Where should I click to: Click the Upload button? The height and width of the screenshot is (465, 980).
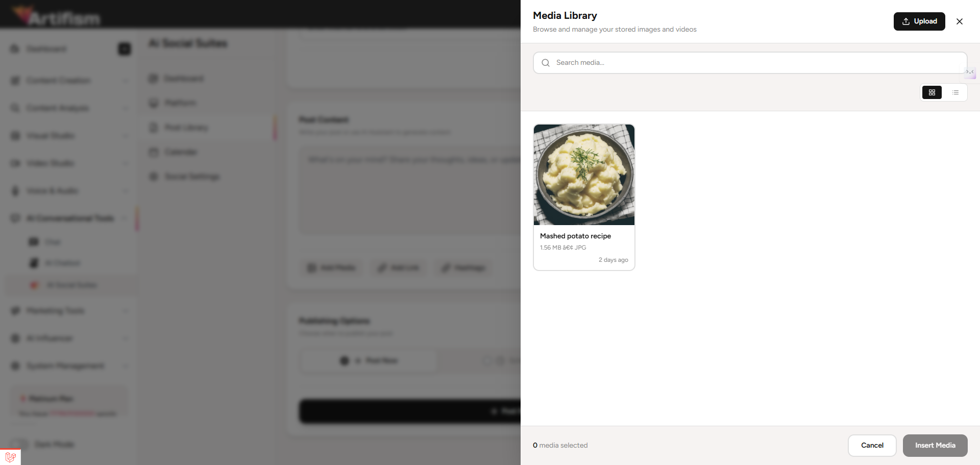tap(919, 21)
